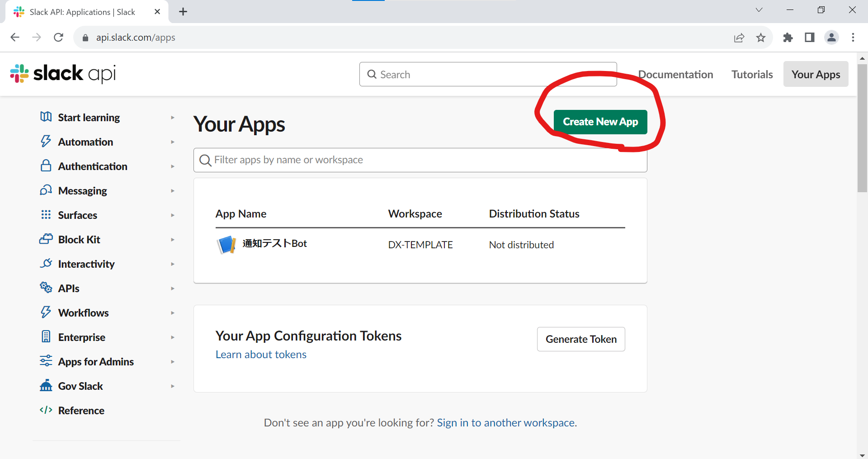Open the browser extensions puzzle icon

788,38
